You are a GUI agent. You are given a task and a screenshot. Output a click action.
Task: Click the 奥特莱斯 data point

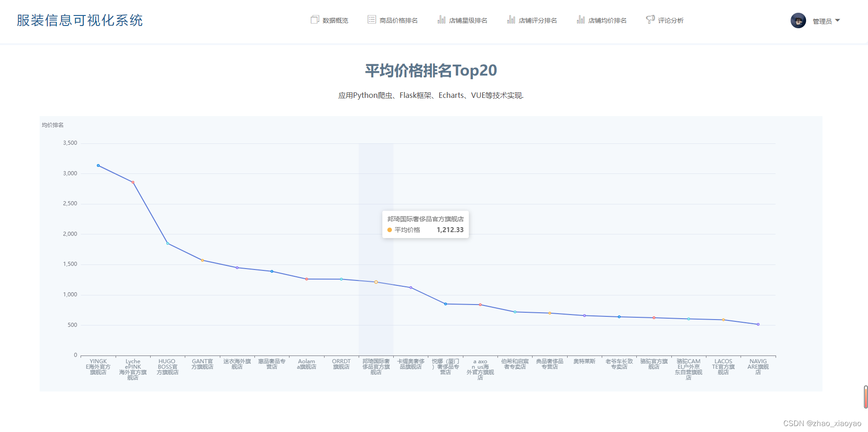[584, 315]
